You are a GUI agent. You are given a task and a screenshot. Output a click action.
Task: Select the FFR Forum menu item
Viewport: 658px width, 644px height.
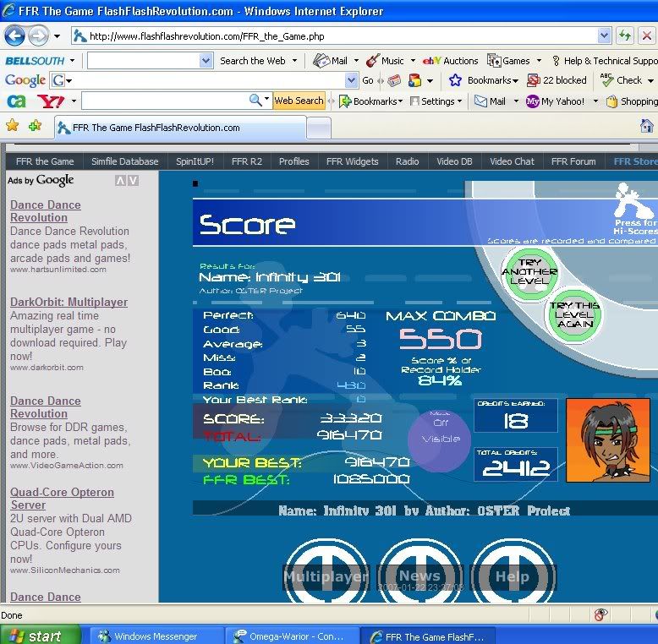tap(573, 161)
